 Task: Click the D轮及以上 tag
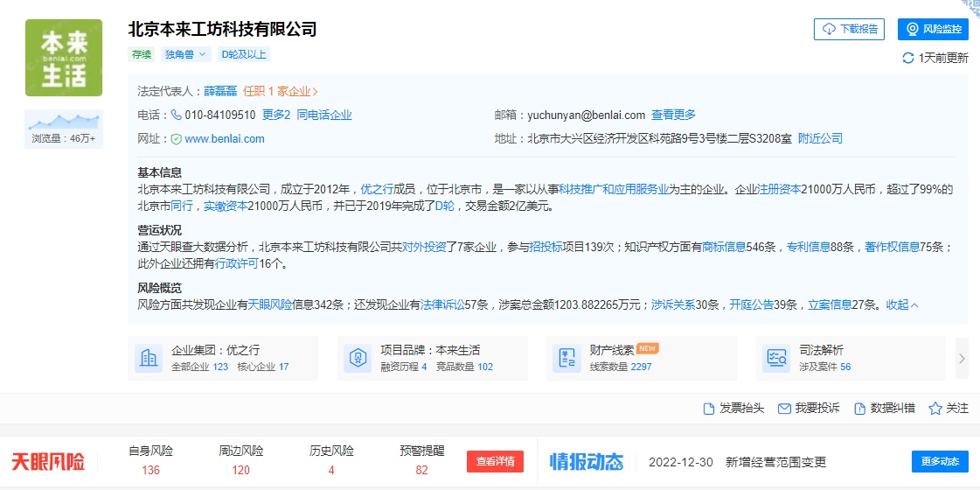coord(244,54)
